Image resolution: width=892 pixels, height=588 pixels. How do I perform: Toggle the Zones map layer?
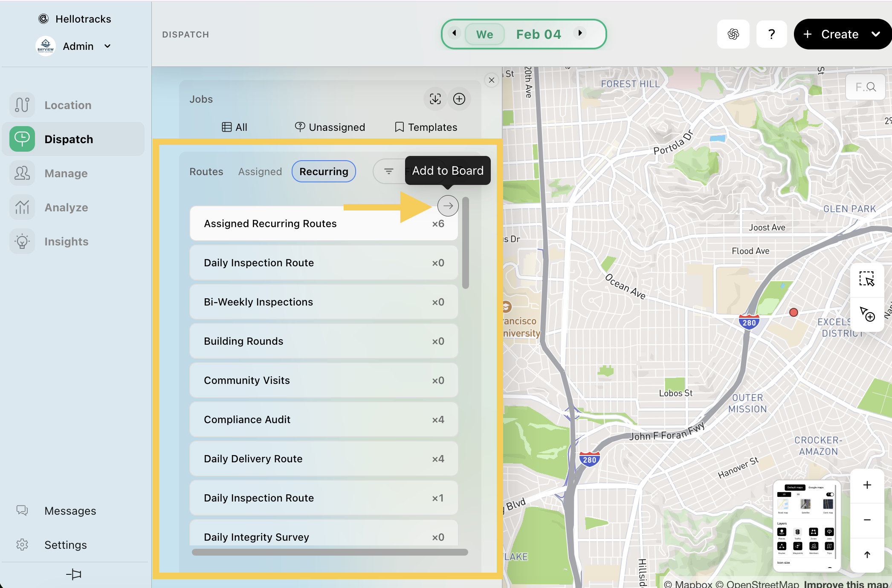814,532
